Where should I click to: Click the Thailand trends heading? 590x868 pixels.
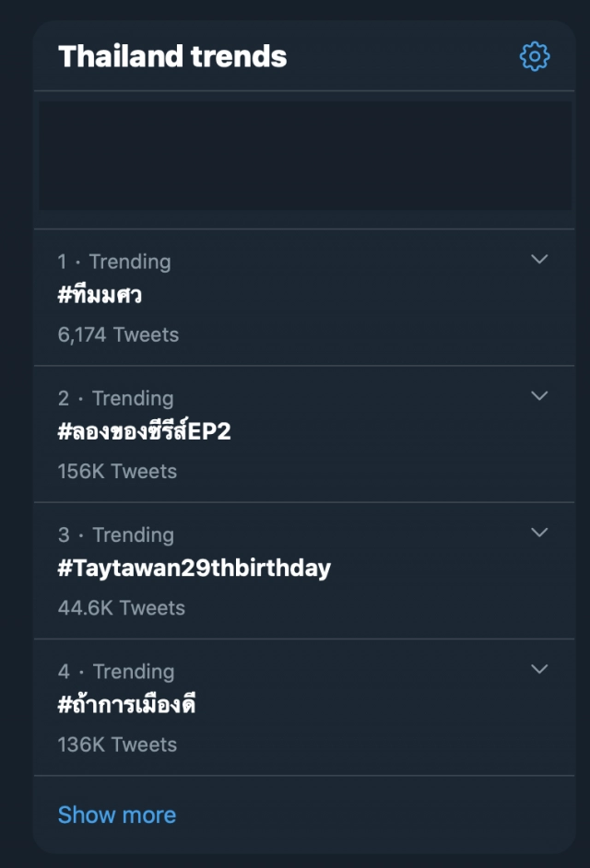coord(172,56)
